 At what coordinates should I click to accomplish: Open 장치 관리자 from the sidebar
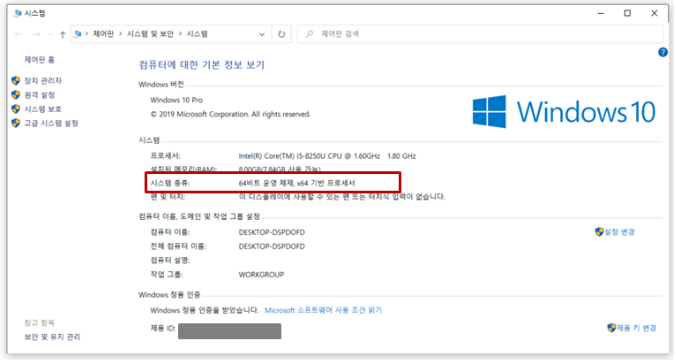coord(43,81)
